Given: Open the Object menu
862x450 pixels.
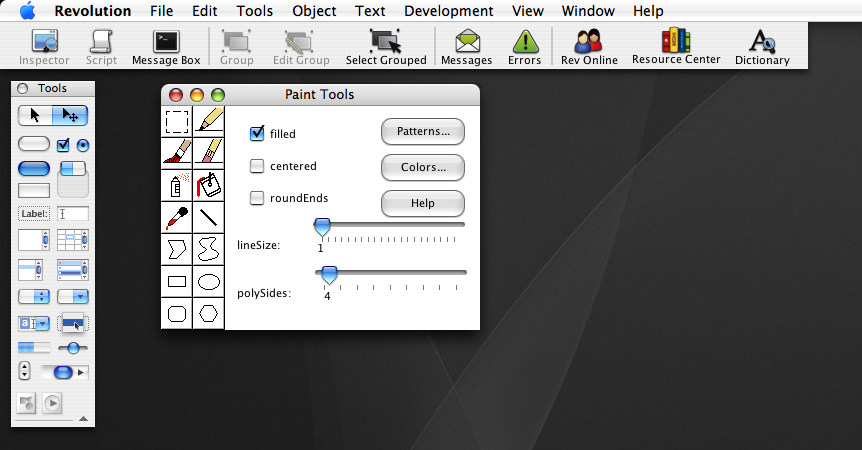Looking at the screenshot, I should tap(314, 11).
